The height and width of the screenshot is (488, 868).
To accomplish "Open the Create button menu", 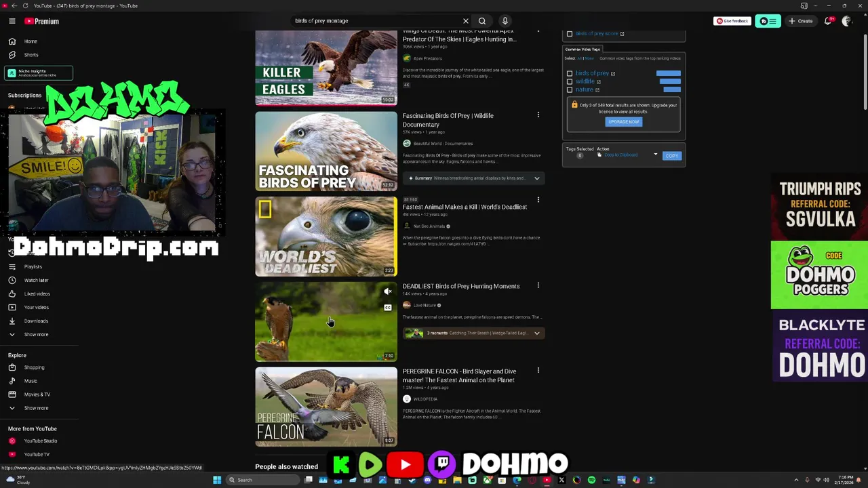I will 801,21.
